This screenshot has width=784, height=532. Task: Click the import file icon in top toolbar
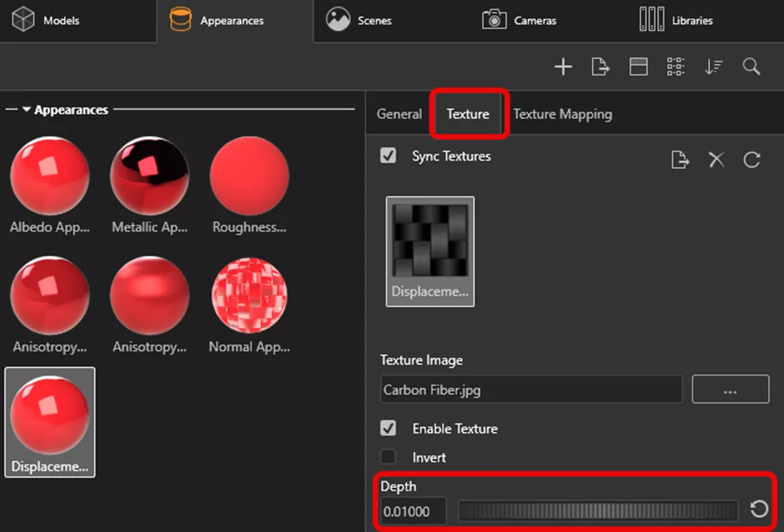601,67
